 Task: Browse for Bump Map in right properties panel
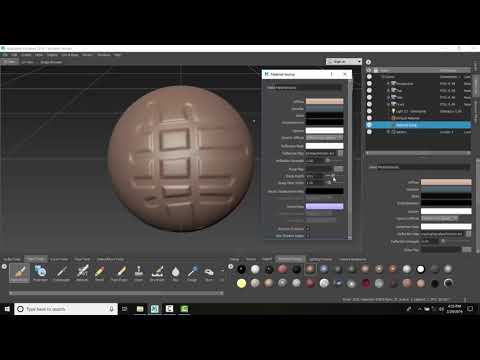467,250
